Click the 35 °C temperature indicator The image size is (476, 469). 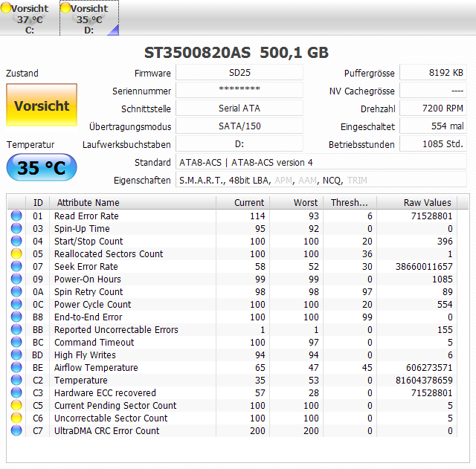coord(42,167)
